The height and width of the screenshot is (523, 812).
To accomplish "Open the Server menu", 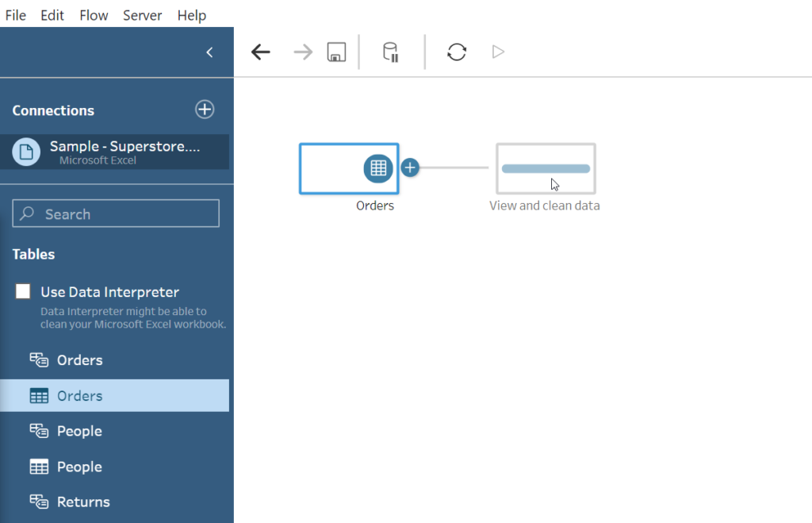I will click(143, 15).
